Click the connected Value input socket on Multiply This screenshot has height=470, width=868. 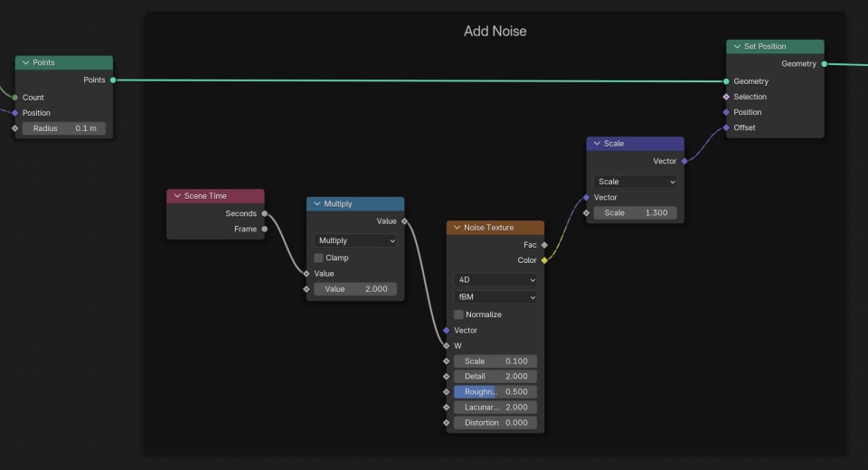307,274
